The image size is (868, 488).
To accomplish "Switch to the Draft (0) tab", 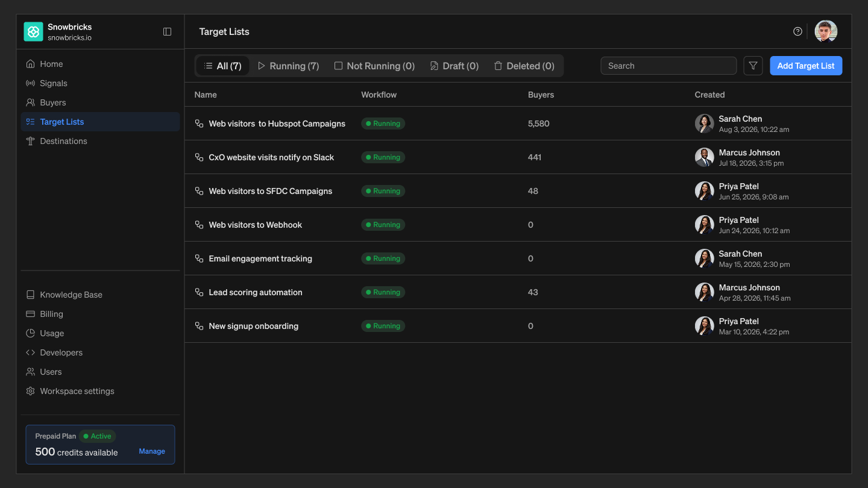I will [454, 66].
